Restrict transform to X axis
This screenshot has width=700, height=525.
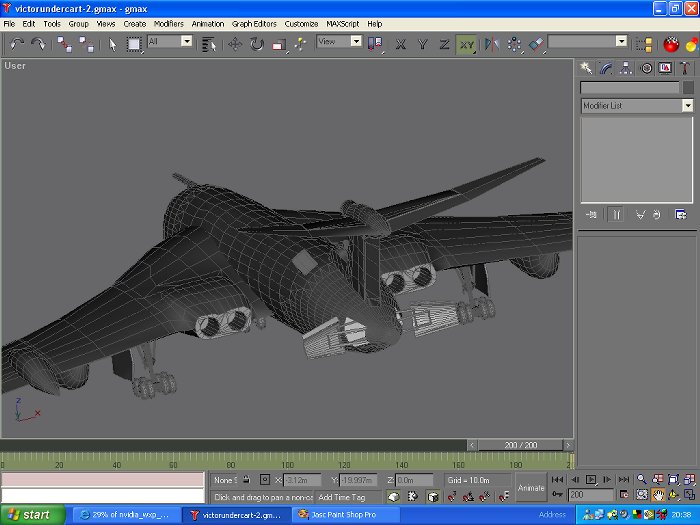pyautogui.click(x=401, y=44)
